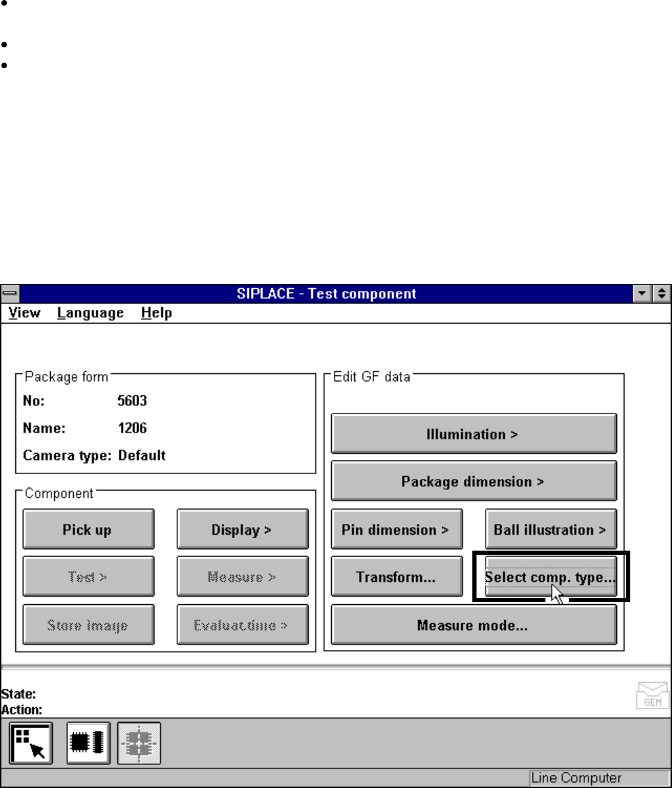The width and height of the screenshot is (672, 788).
Task: Click the package number 5603
Action: (132, 400)
